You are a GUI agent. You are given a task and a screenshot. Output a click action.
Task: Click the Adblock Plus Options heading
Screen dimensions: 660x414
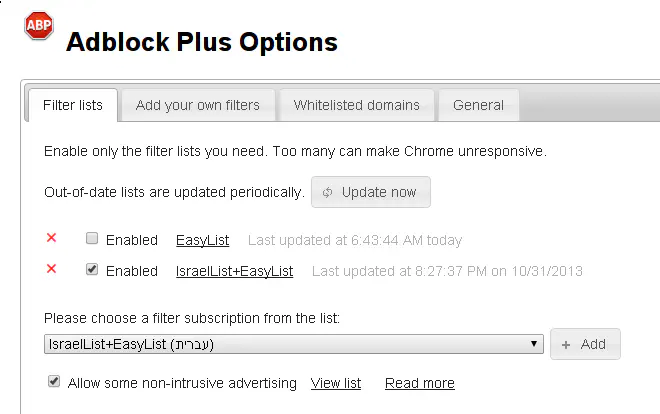coord(201,42)
